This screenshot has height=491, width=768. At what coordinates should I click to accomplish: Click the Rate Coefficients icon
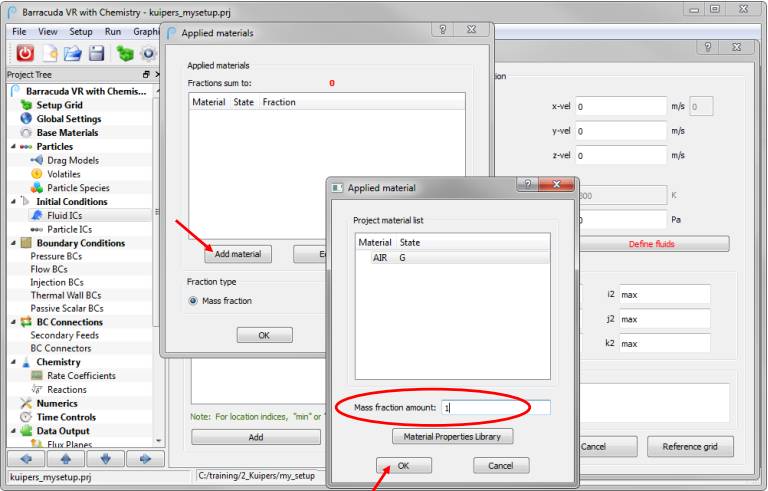pyautogui.click(x=36, y=375)
